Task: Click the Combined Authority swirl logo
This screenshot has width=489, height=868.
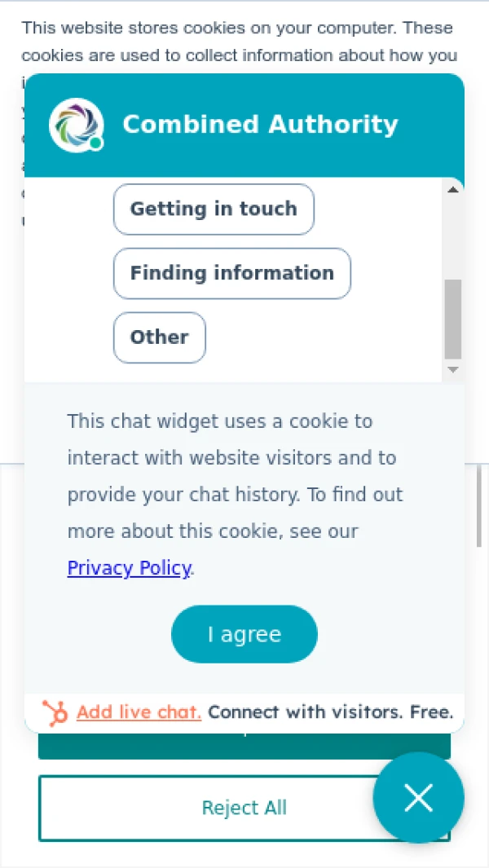Action: click(x=75, y=124)
